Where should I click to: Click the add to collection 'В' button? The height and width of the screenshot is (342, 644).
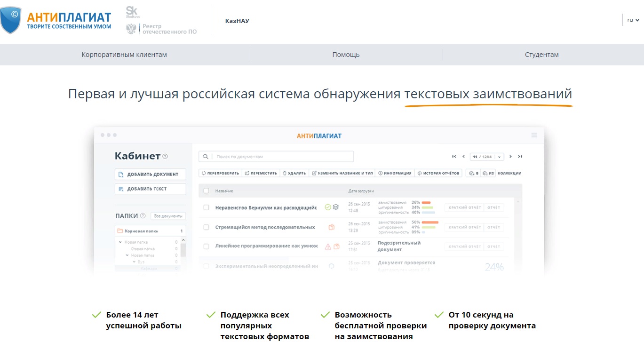tap(474, 173)
